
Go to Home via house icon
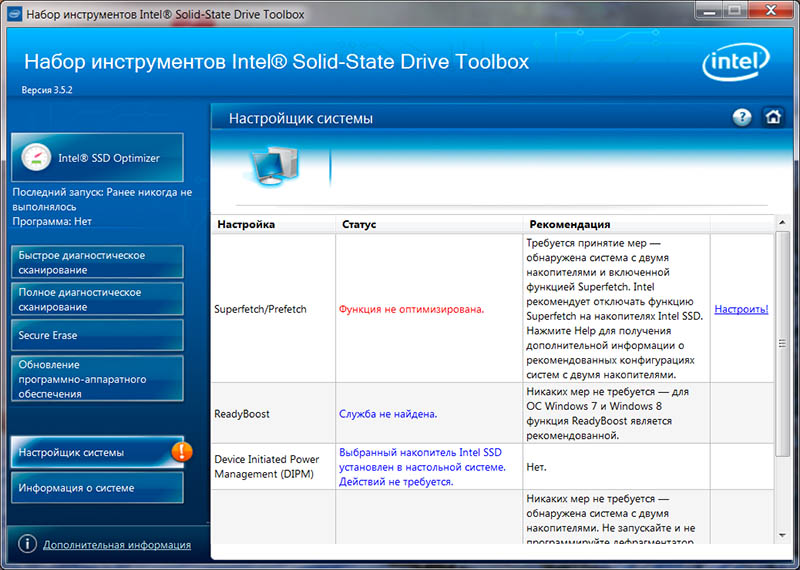click(x=772, y=117)
